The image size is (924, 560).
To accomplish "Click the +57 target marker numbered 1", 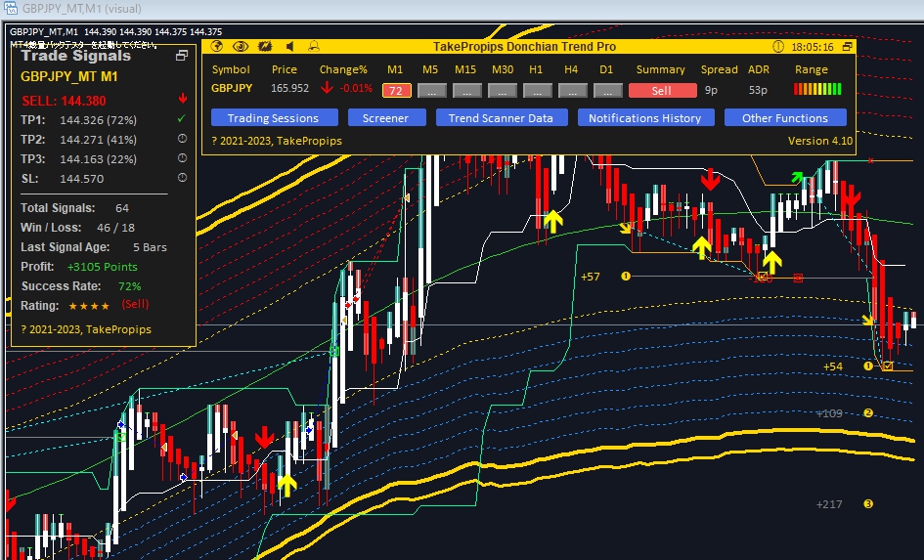I will 626,277.
